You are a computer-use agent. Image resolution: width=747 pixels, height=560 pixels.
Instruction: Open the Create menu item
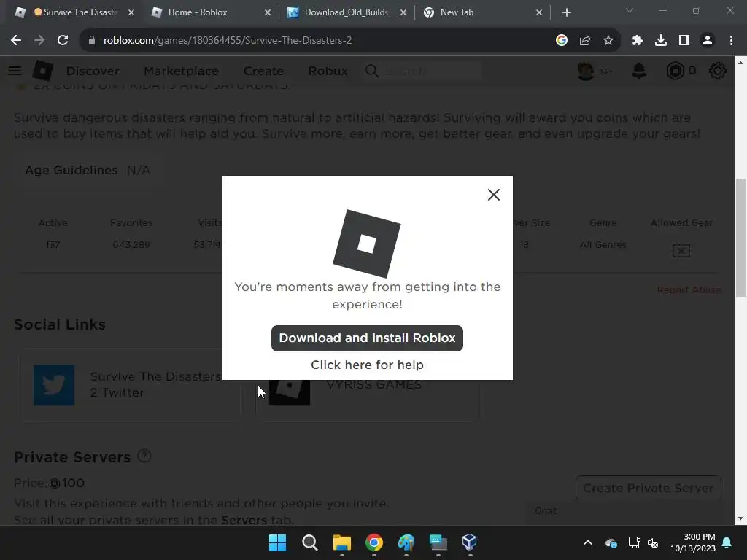tap(263, 71)
